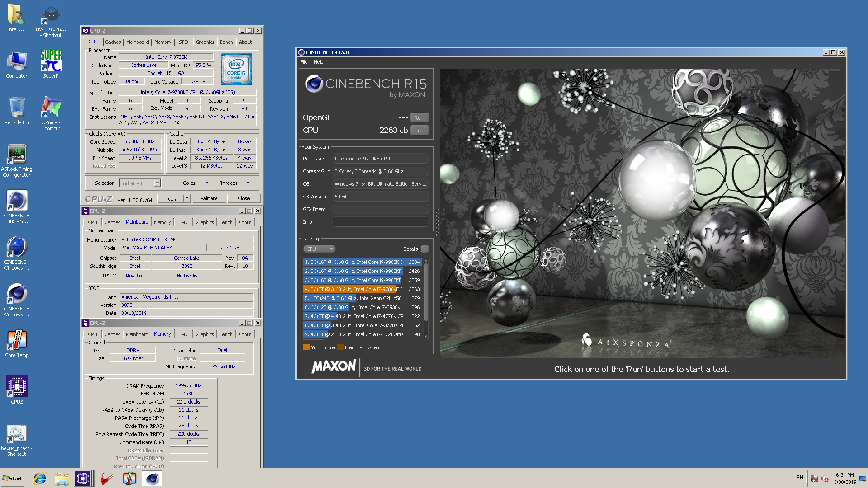Click the ROG MAXIMUS XI APEX model field
Image resolution: width=868 pixels, height=488 pixels.
tap(162, 248)
